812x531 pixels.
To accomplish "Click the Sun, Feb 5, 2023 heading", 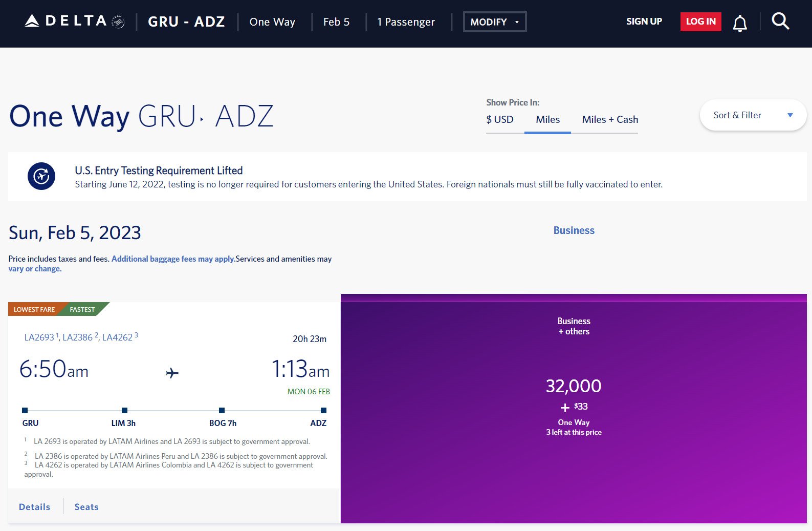I will pos(75,233).
